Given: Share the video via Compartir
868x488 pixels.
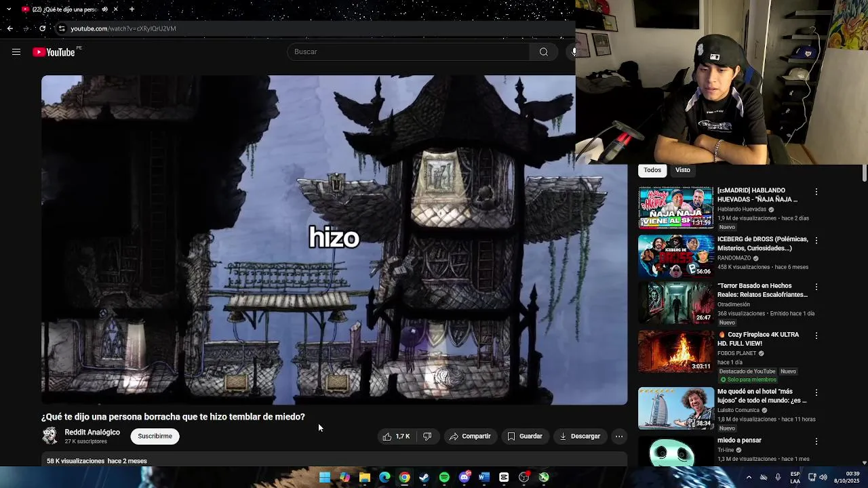Looking at the screenshot, I should (x=470, y=436).
